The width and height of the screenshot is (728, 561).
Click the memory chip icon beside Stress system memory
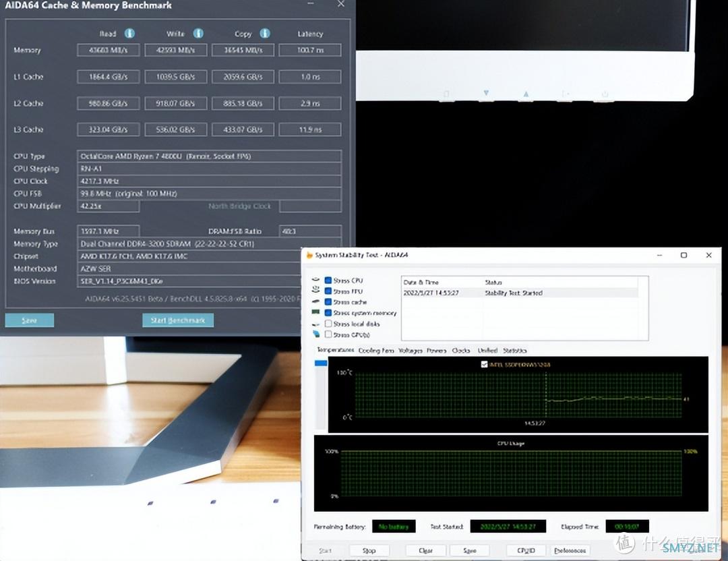[315, 313]
